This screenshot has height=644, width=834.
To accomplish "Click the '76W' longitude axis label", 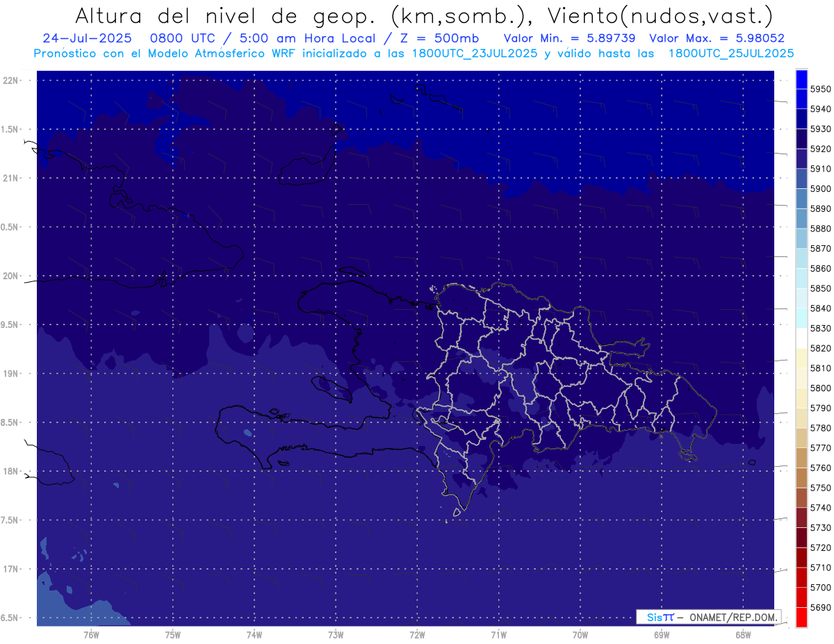I will (91, 635).
